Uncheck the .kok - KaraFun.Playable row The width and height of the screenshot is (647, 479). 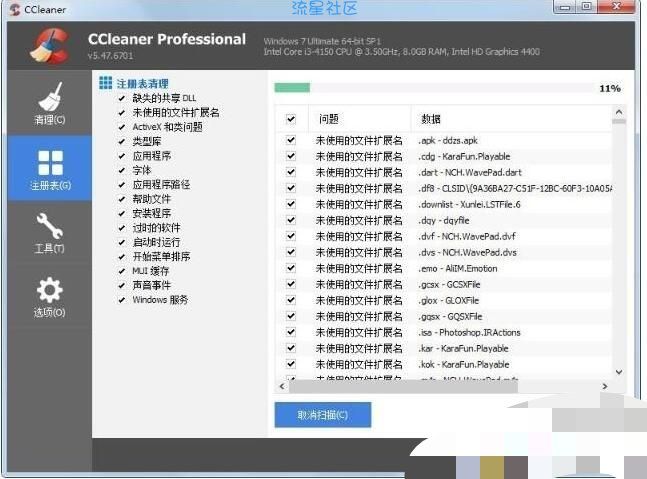(x=291, y=364)
